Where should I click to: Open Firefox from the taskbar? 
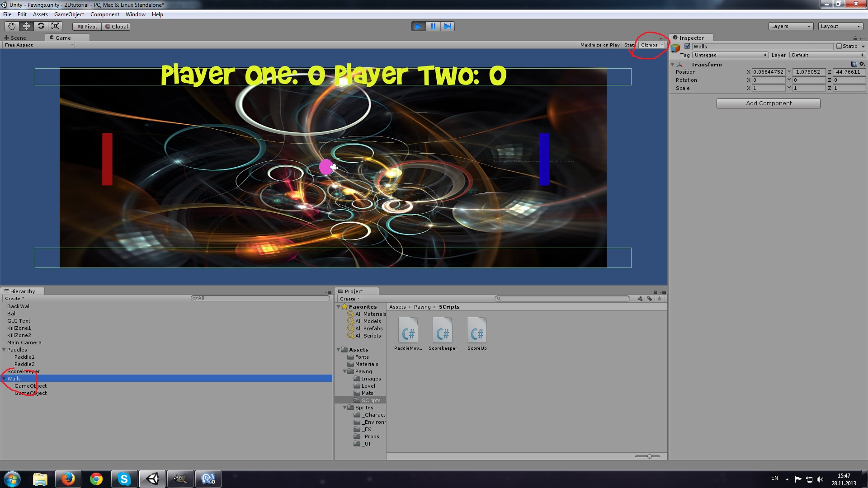[x=68, y=479]
